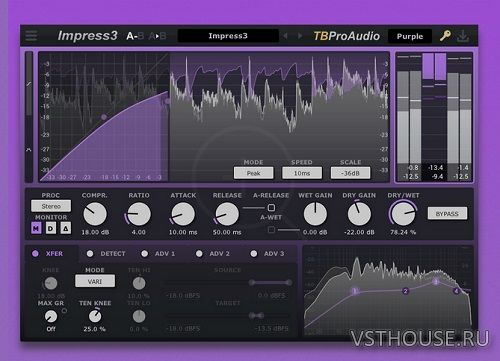Click the DRY GAIN knob
This screenshot has width=500, height=361.
tap(359, 214)
